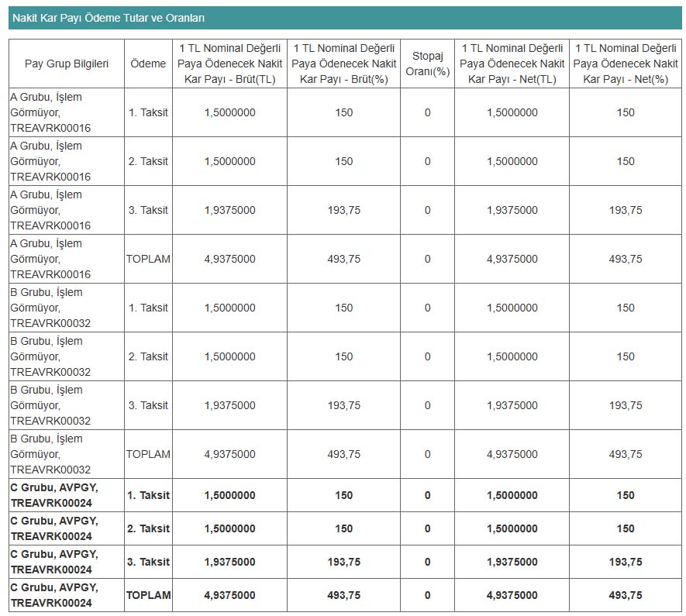686x616 pixels.
Task: Click '3. Taksit' in C Grubu row
Action: coord(148,562)
